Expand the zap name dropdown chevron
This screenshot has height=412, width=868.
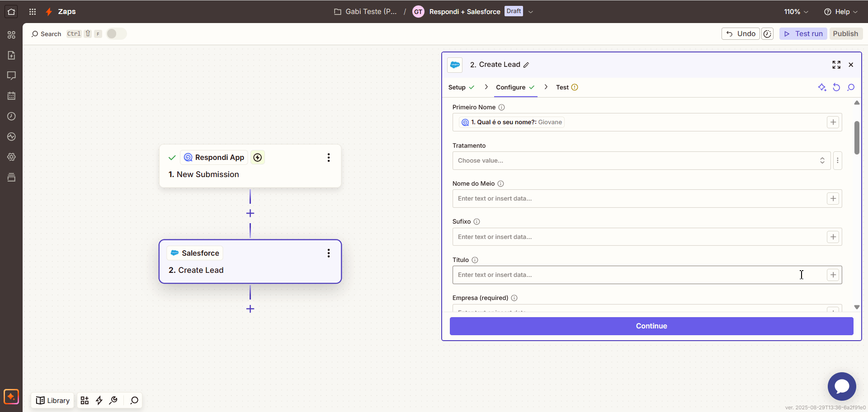531,12
